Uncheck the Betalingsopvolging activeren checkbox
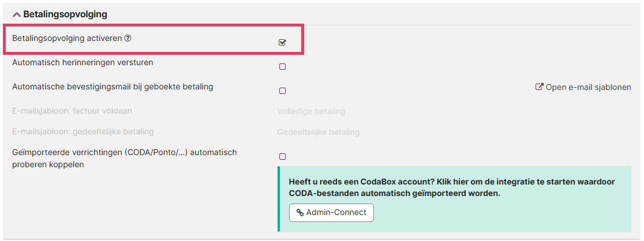644x241 pixels. tap(282, 42)
